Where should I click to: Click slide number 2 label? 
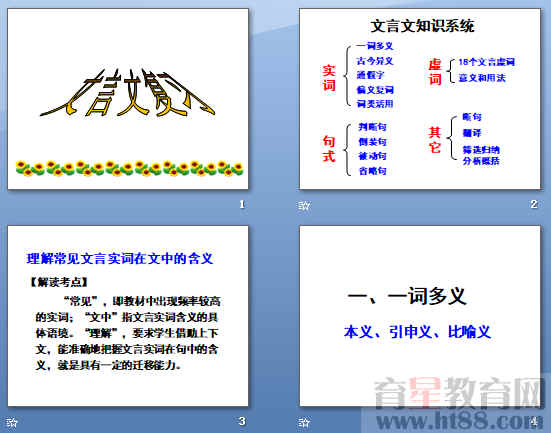[x=534, y=204]
